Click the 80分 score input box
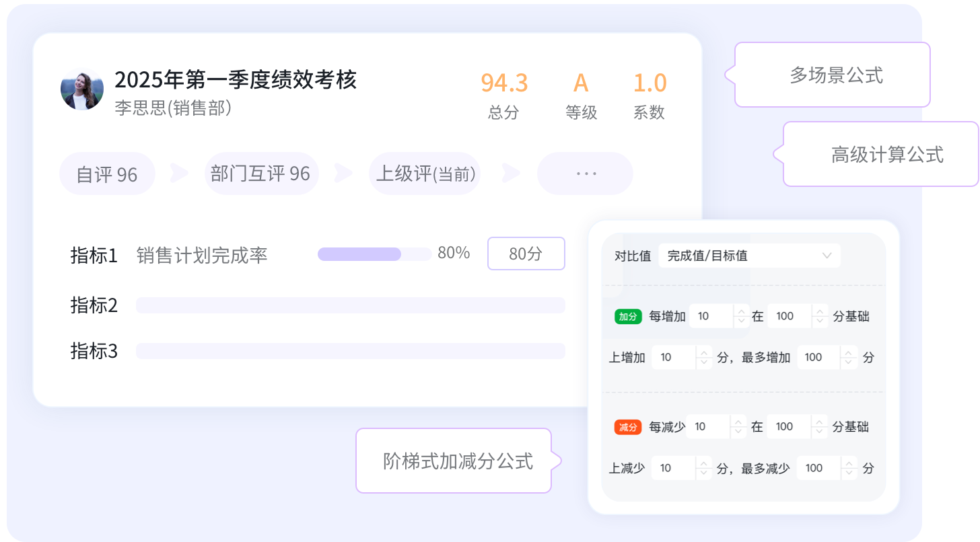980x542 pixels. (526, 254)
